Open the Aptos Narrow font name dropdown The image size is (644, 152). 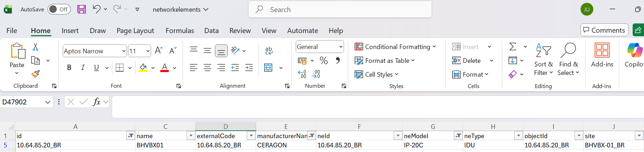124,51
